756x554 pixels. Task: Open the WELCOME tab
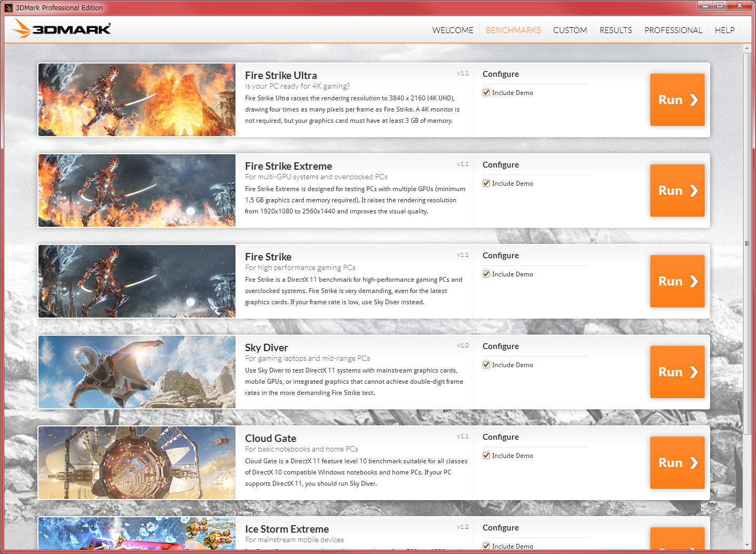[453, 30]
